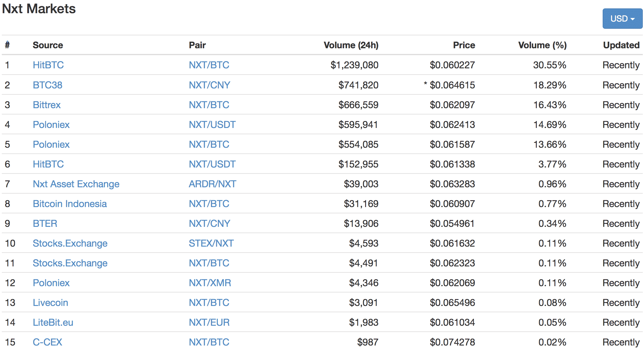Open NXT/EUR pair link
The height and width of the screenshot is (350, 644).
pyautogui.click(x=209, y=322)
